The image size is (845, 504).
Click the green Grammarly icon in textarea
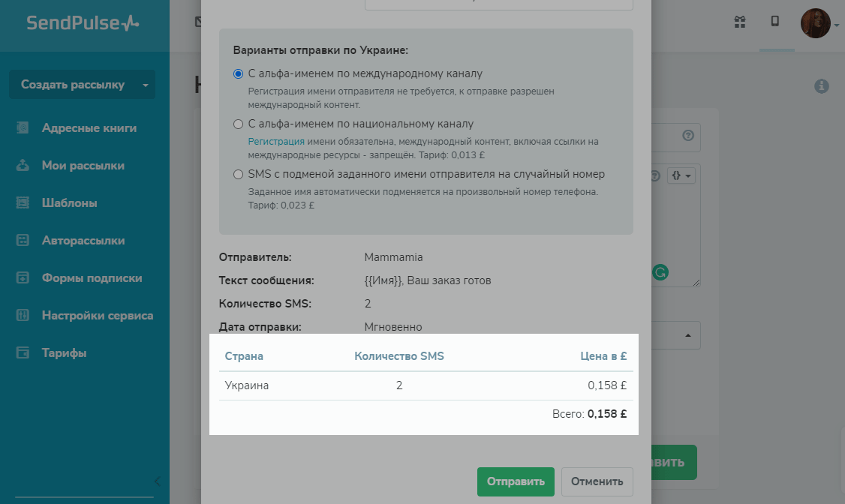660,272
